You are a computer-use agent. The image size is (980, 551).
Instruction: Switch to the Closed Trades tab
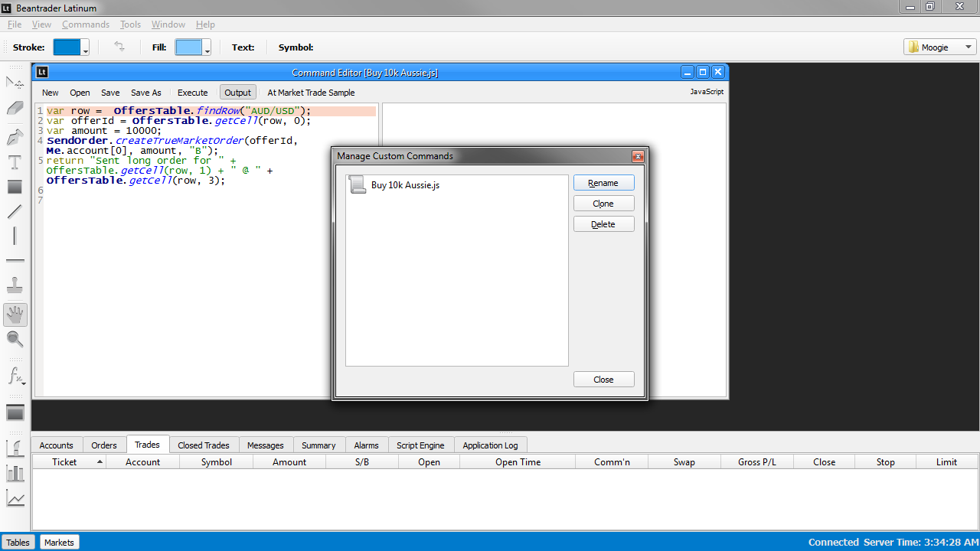pos(204,445)
